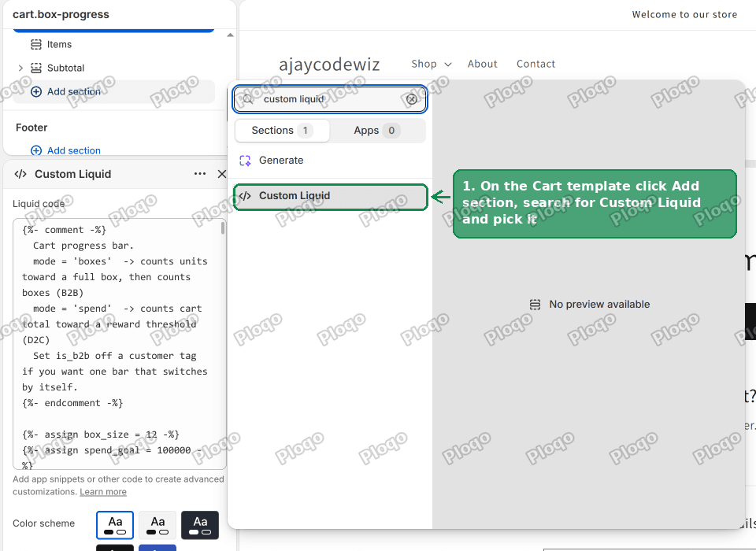Click the Liquid code field label

point(39,203)
